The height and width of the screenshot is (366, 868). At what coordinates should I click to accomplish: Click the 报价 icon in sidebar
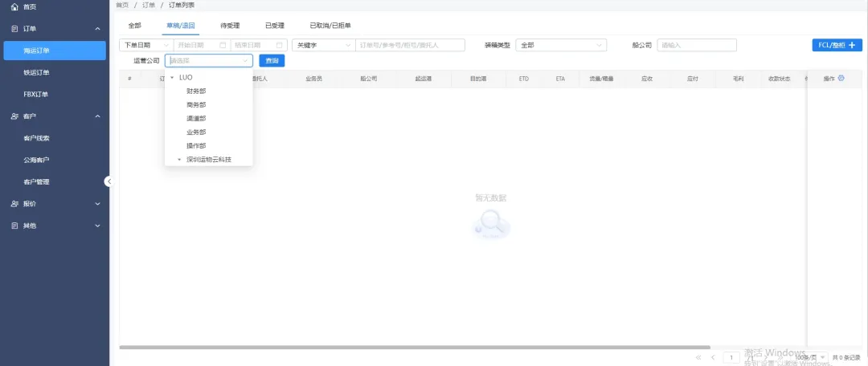[x=15, y=203]
